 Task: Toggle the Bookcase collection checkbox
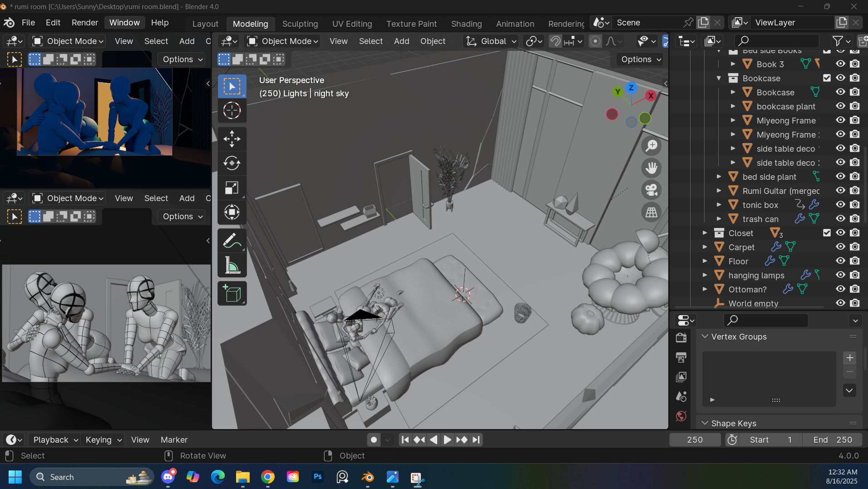pos(827,78)
